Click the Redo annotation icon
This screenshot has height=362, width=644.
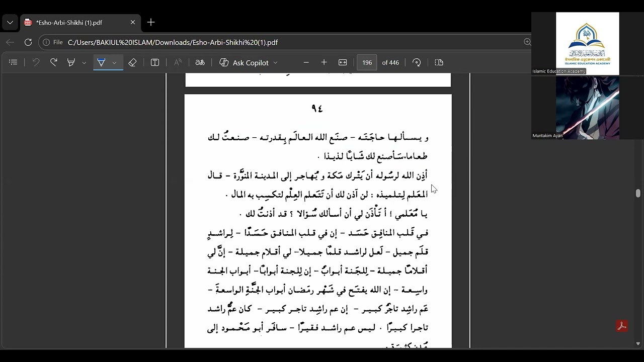point(53,62)
